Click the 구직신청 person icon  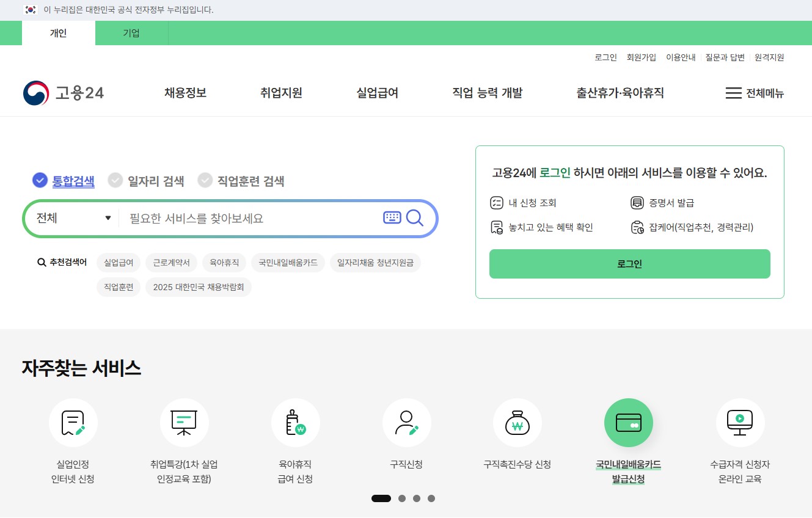click(x=407, y=422)
